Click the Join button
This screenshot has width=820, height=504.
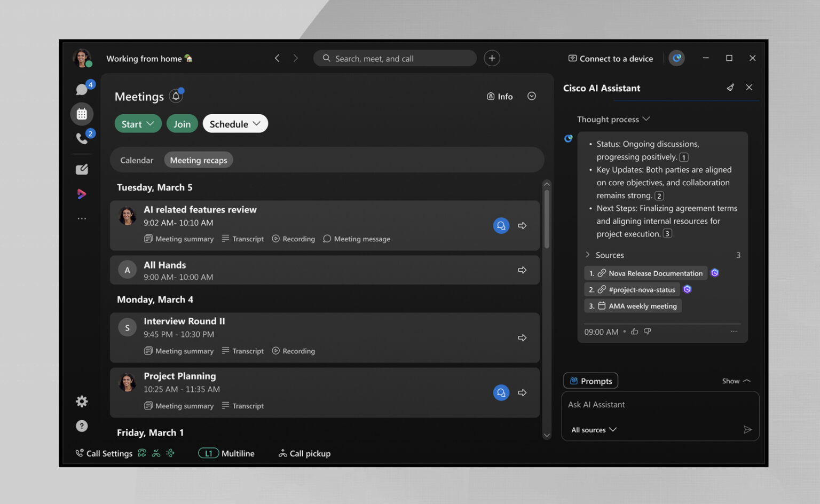coord(182,123)
